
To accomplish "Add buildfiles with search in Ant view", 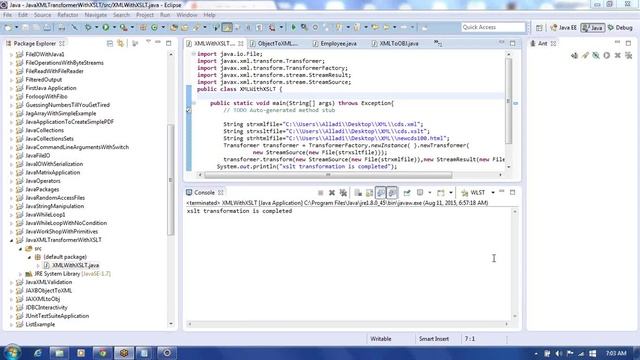I will [x=585, y=55].
